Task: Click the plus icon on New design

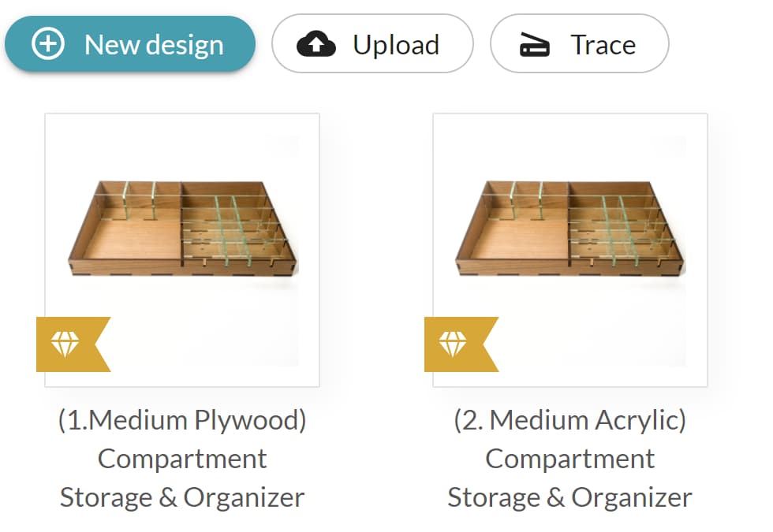Action: tap(47, 44)
